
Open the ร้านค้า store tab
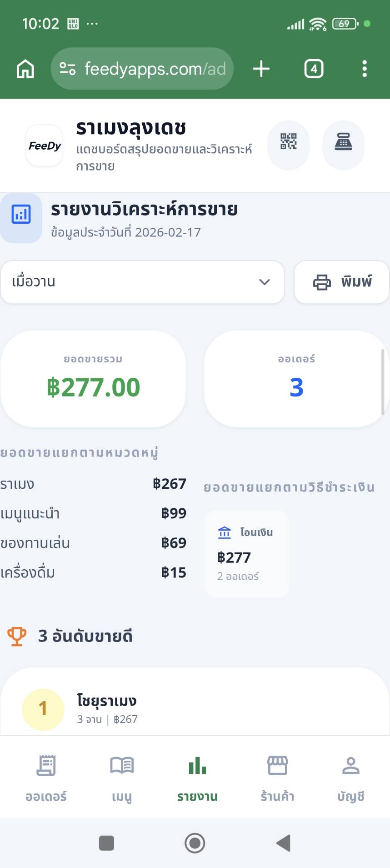(277, 777)
